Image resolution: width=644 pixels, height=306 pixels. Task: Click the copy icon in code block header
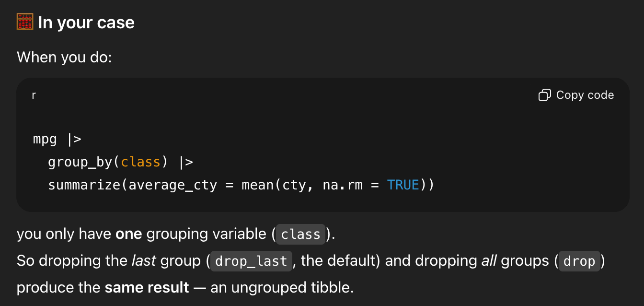click(545, 95)
